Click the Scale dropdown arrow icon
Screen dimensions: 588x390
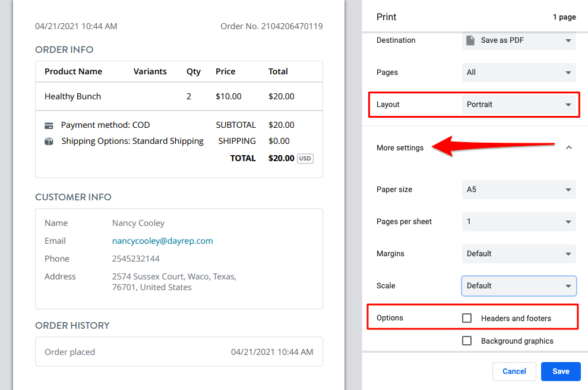[x=568, y=285]
